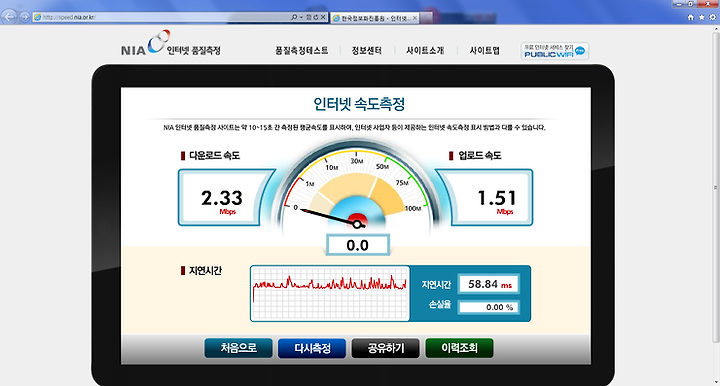Open browser Tools with the gear icon

(713, 17)
